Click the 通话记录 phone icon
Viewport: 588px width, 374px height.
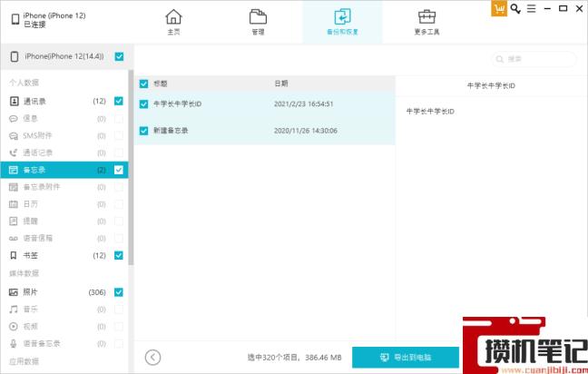(14, 153)
